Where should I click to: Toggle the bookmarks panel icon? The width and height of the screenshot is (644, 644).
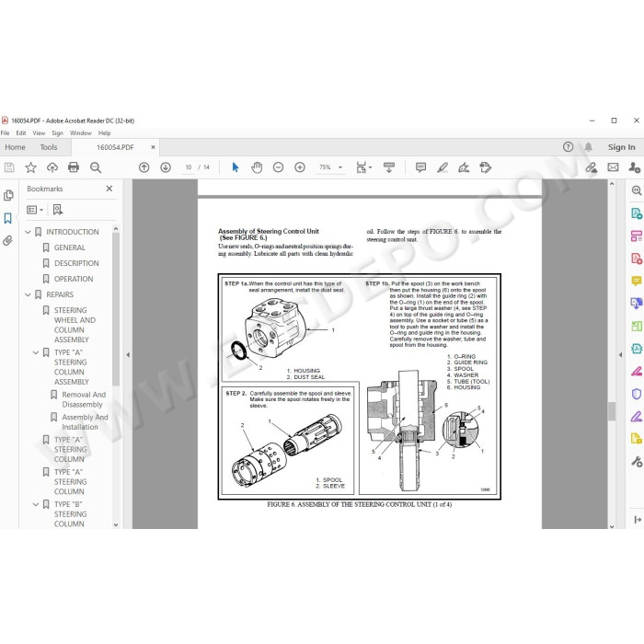point(7,218)
